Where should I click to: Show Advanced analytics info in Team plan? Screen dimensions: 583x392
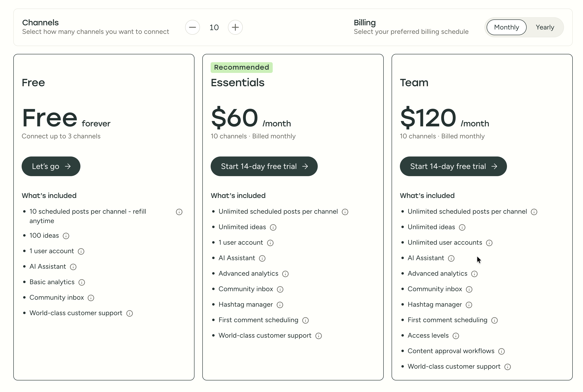[474, 274]
